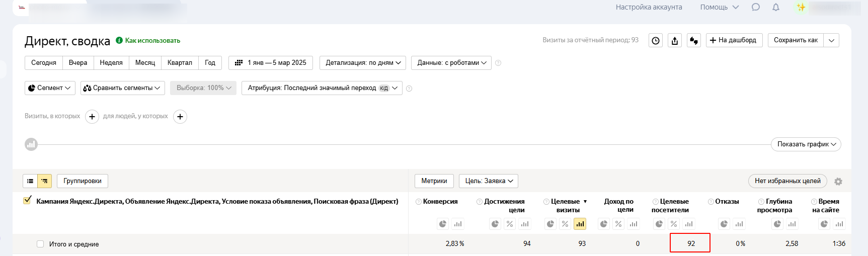Click the thumbs up/down feedback icon
Image resolution: width=868 pixels, height=256 pixels.
[x=694, y=41]
